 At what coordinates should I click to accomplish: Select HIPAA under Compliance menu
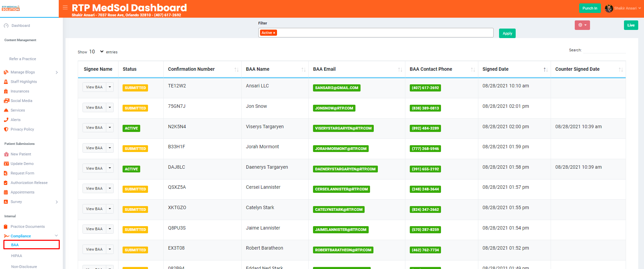pyautogui.click(x=17, y=256)
